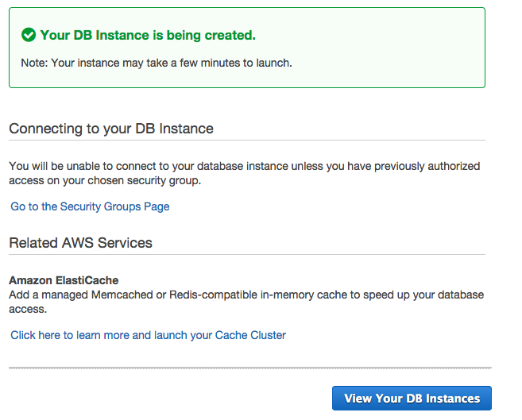The width and height of the screenshot is (522, 420).
Task: Click the green success checkmark icon
Action: 29,35
